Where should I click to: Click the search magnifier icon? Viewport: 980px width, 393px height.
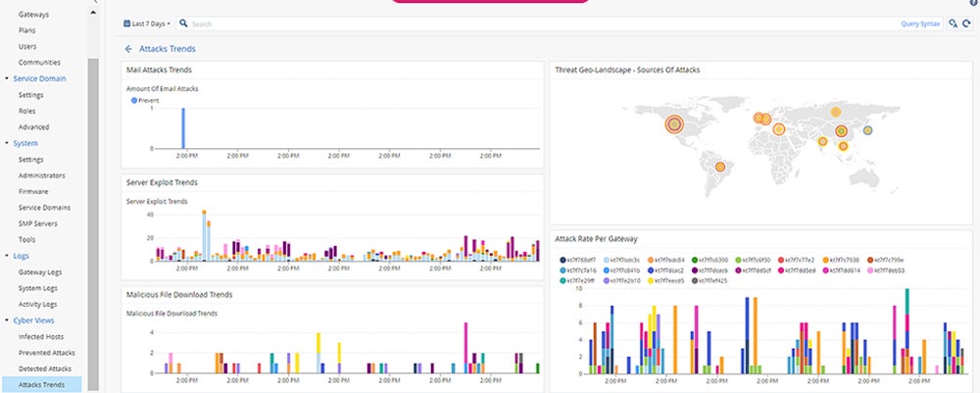(183, 23)
